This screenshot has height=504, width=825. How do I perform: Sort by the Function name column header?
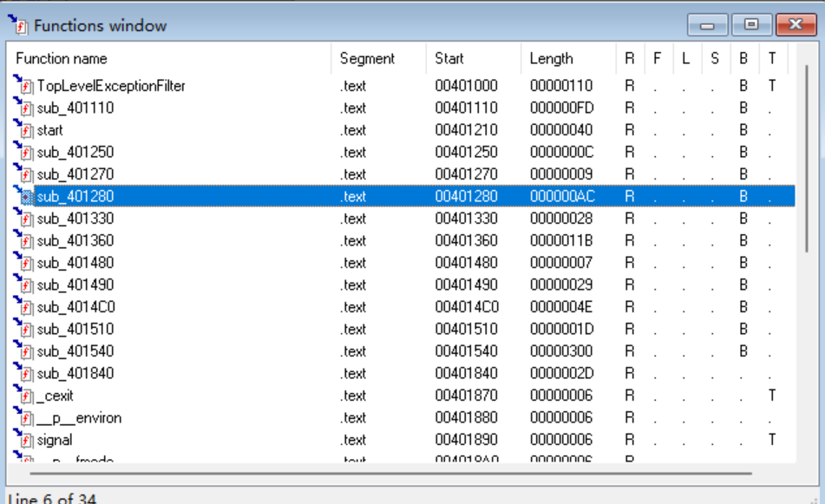(x=169, y=58)
